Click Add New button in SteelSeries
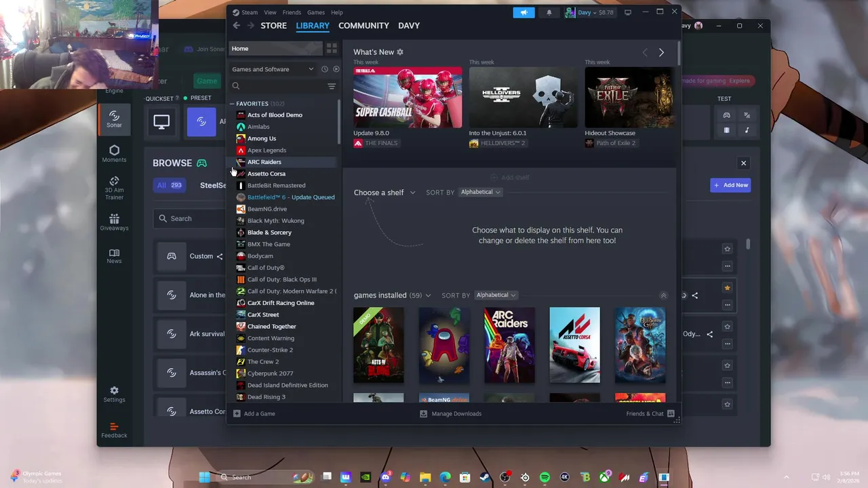Screen dimensions: 868x488 730,185
